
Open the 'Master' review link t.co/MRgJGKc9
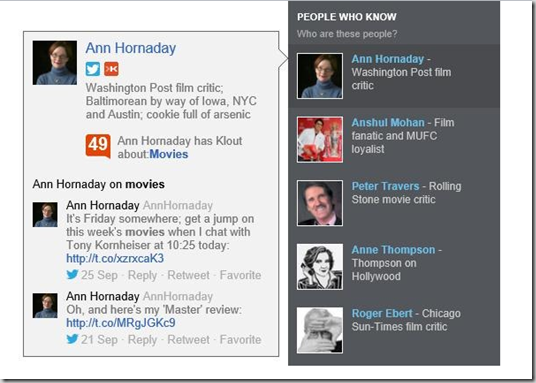pos(121,323)
